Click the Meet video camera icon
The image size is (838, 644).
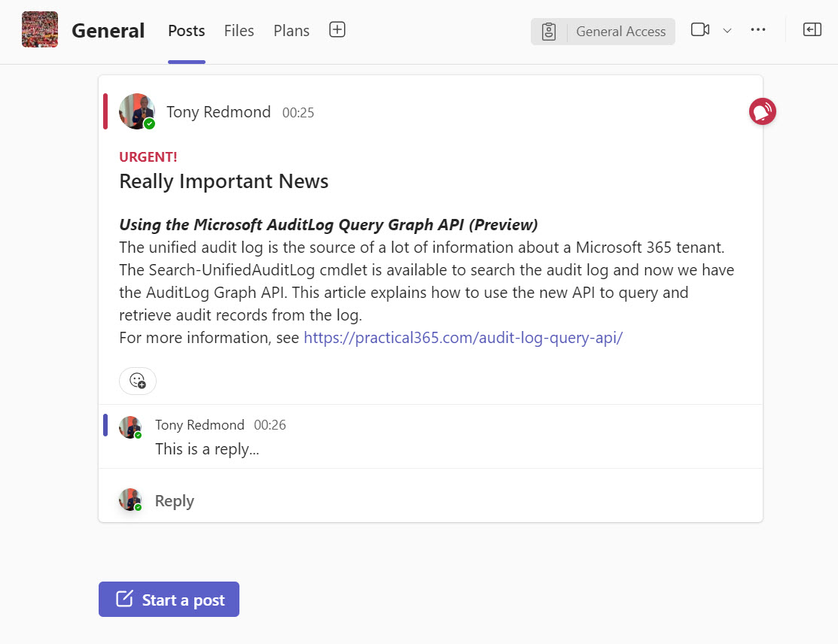point(700,29)
